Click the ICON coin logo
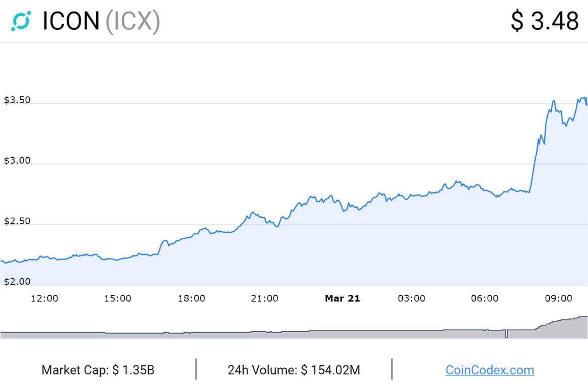The width and height of the screenshot is (588, 387). coord(21,21)
